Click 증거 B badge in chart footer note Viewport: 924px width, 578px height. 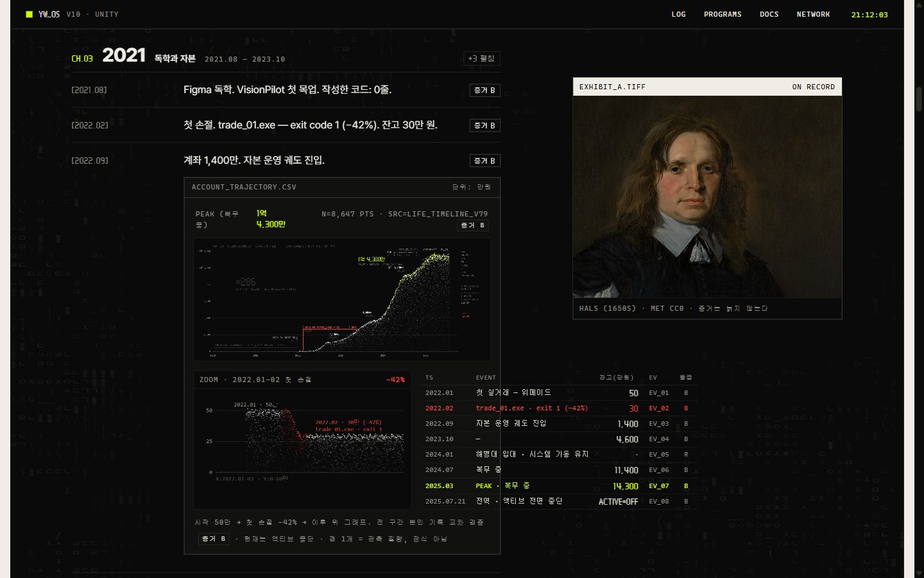[214, 539]
